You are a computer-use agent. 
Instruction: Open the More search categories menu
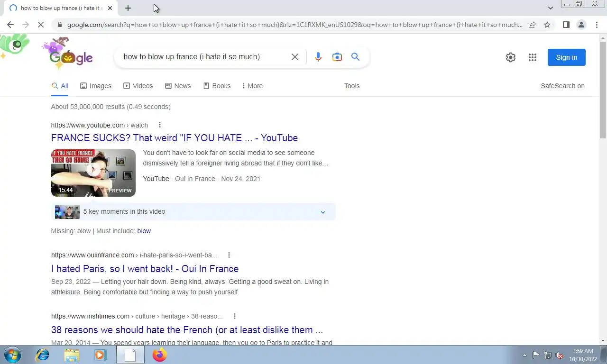point(252,86)
